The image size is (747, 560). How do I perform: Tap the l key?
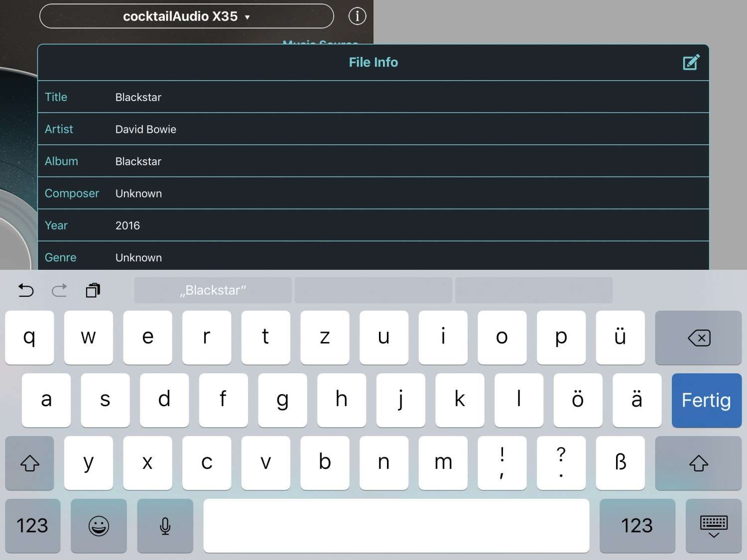coord(519,400)
